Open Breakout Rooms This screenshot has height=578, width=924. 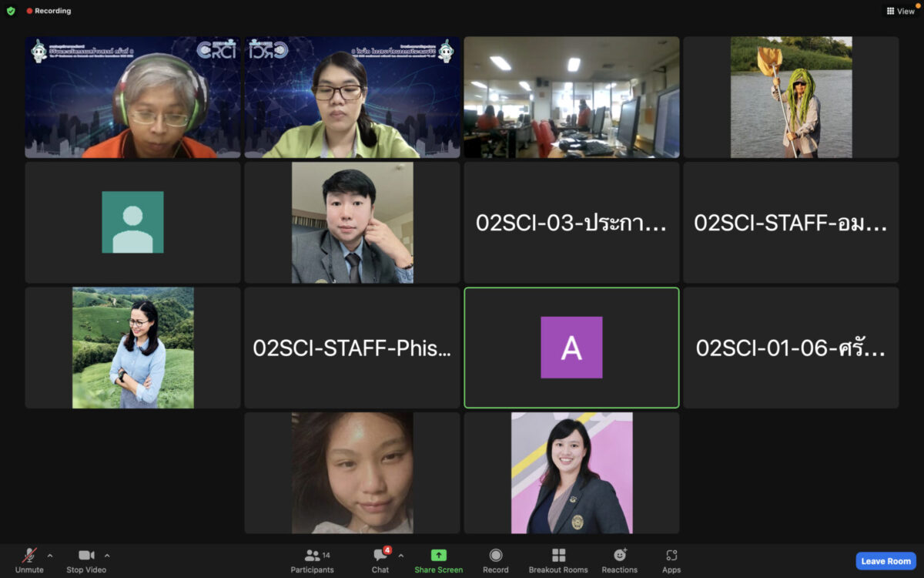click(x=558, y=560)
